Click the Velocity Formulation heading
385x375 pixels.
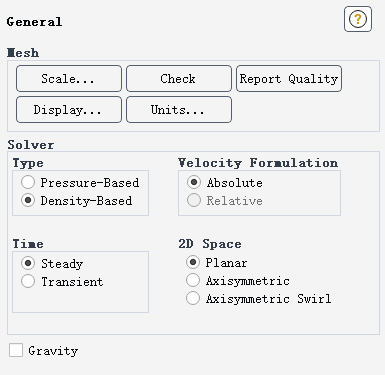258,163
